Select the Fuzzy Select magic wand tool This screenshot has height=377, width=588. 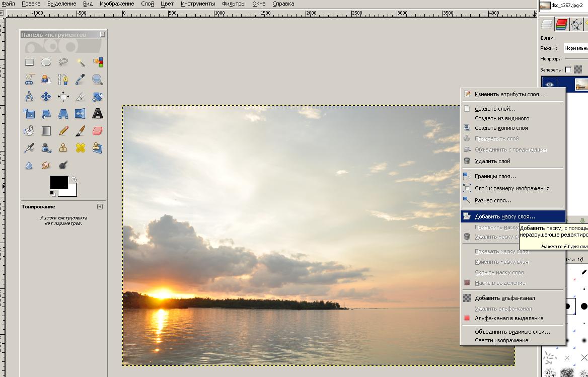pos(80,62)
